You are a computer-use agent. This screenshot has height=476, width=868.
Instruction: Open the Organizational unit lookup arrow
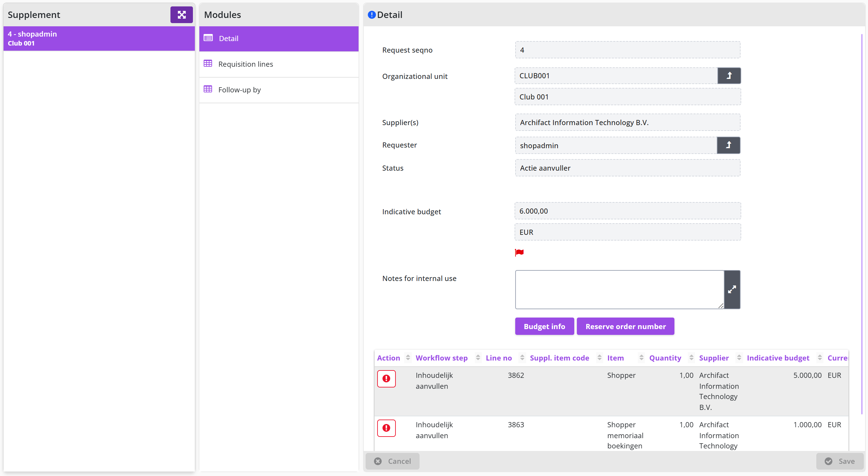pyautogui.click(x=729, y=76)
